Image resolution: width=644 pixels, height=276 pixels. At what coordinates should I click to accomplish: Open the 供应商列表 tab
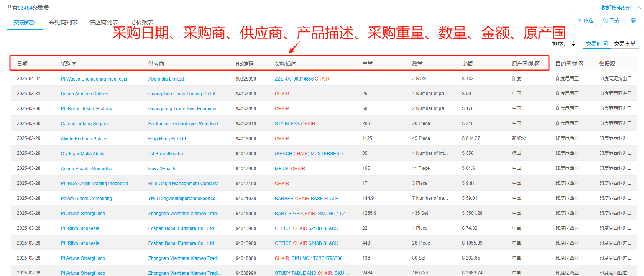tap(103, 22)
